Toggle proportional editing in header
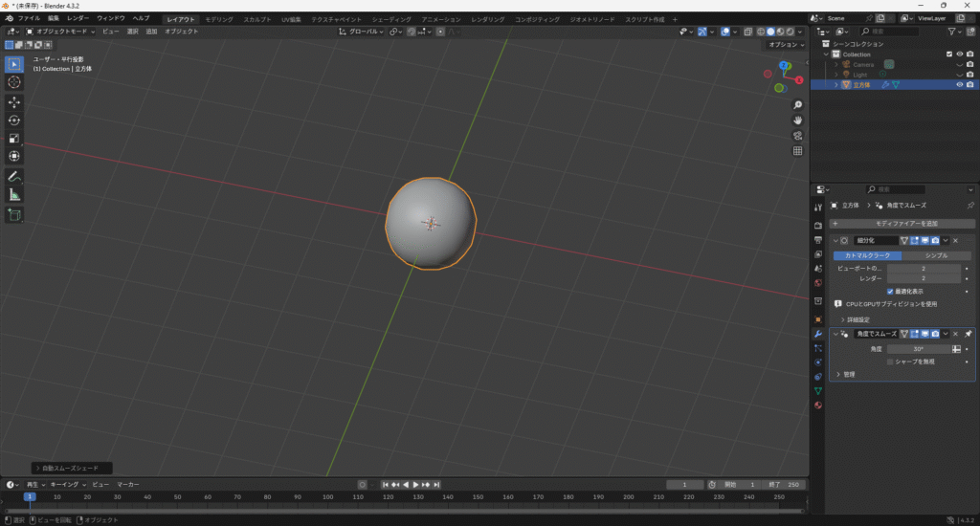 click(440, 32)
